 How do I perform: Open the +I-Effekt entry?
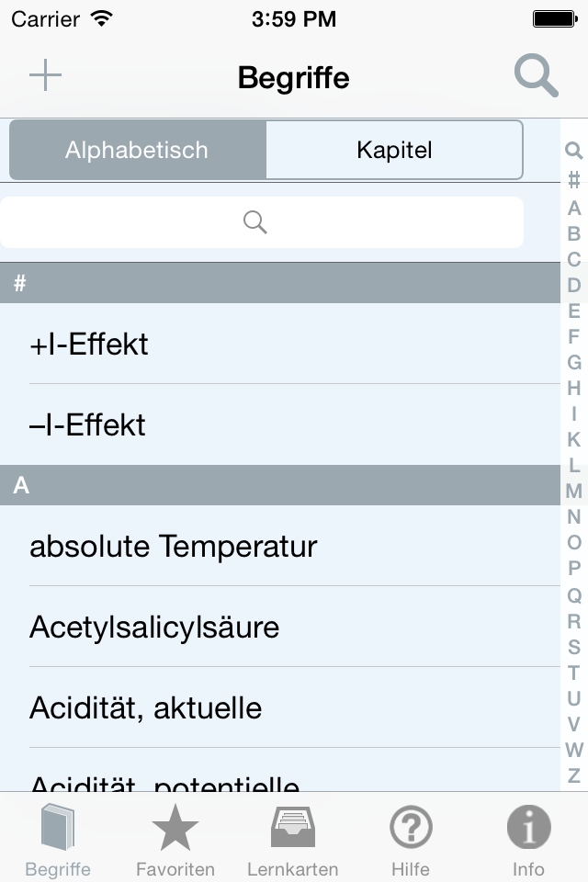(x=280, y=344)
